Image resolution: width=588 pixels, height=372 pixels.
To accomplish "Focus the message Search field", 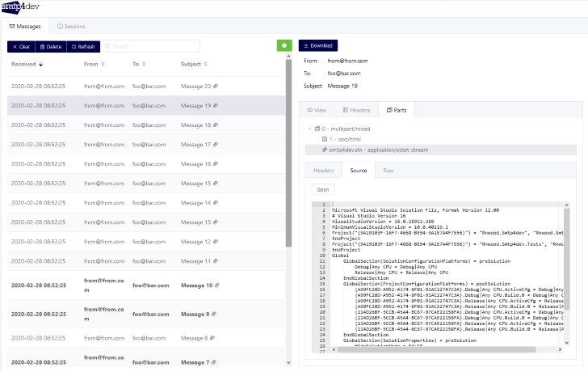I will click(x=150, y=47).
